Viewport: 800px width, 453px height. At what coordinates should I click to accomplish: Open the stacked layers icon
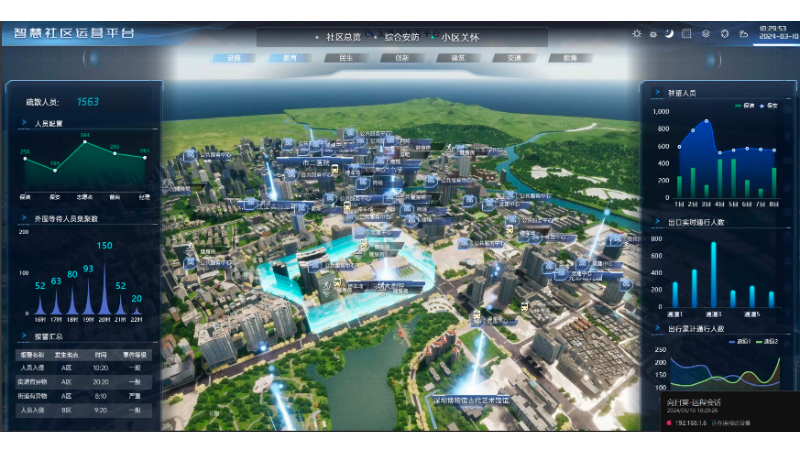[706, 34]
